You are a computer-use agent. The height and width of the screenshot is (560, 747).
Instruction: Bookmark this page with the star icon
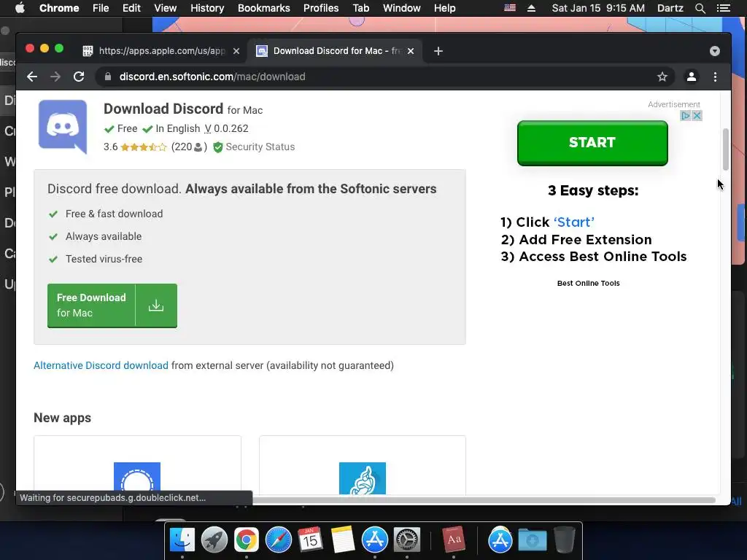(662, 77)
